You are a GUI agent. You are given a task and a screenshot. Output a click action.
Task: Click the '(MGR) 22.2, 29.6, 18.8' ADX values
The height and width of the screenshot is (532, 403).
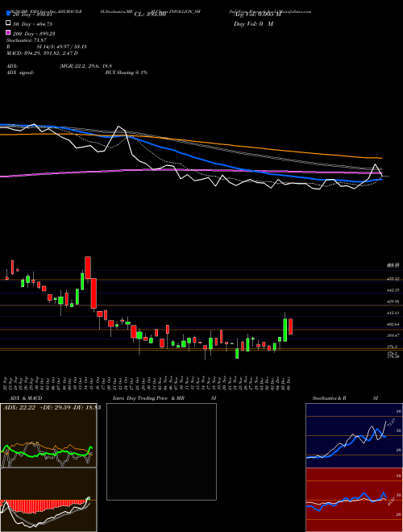[85, 66]
